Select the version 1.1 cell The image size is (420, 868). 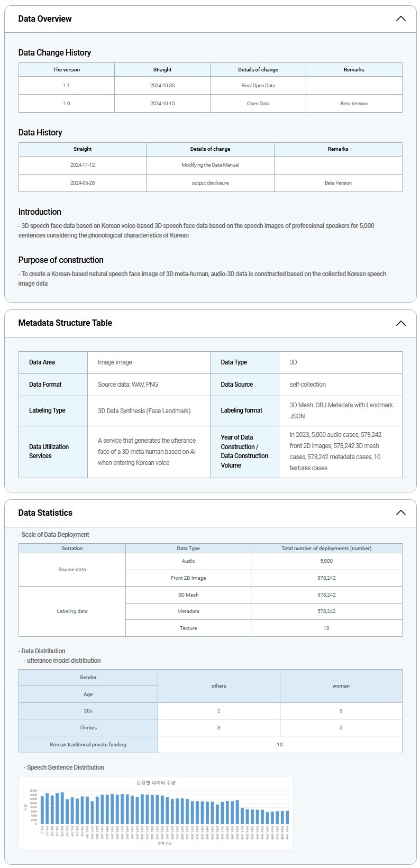tap(67, 86)
